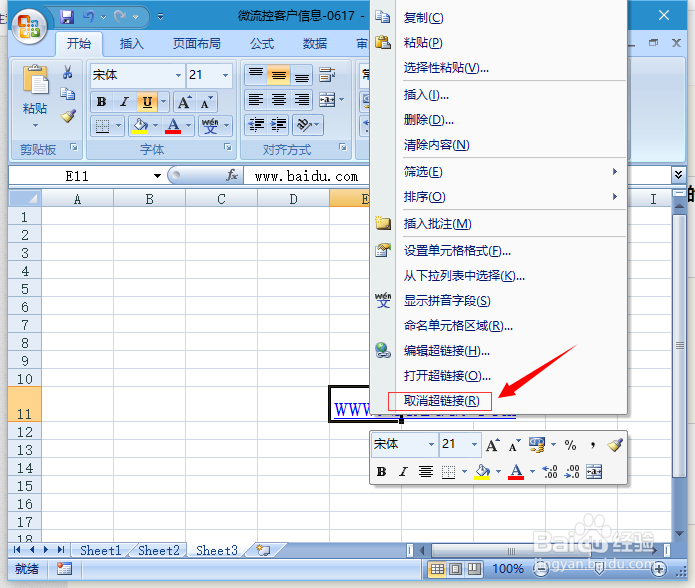Image resolution: width=695 pixels, height=588 pixels.
Task: Increase indent in alignment group
Action: (278, 125)
